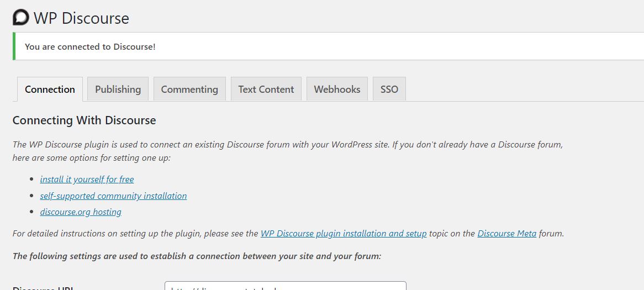
Task: Open the Webhooks tab
Action: (x=337, y=89)
